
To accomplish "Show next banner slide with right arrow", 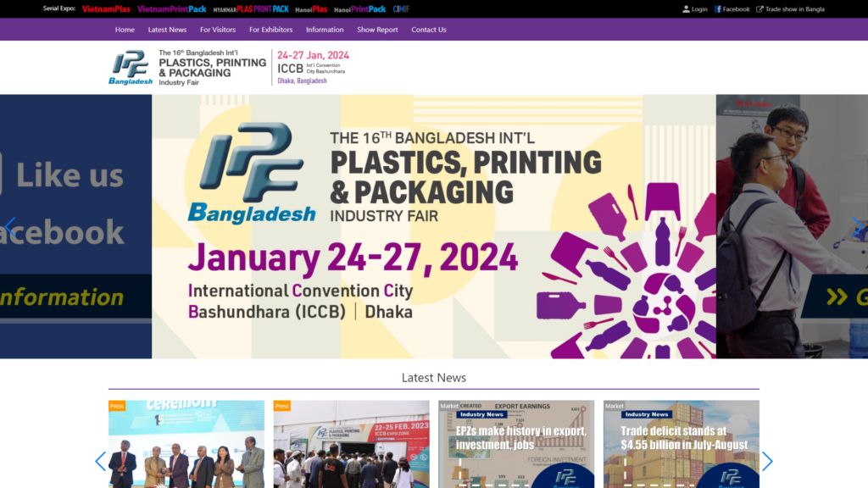I will [x=858, y=227].
